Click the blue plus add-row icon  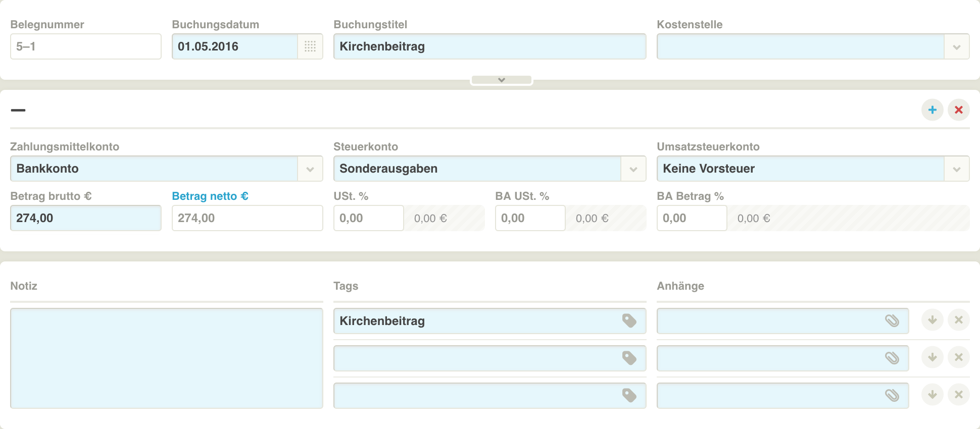click(932, 110)
